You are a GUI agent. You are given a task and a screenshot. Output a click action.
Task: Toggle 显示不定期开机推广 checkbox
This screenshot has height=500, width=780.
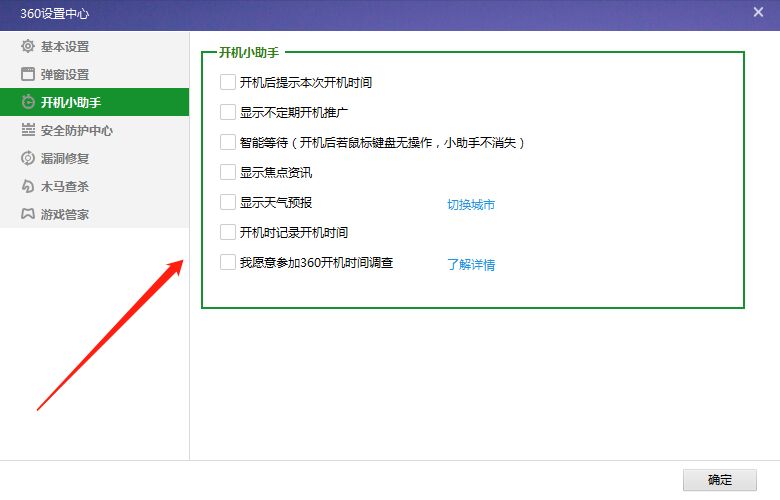[x=228, y=112]
